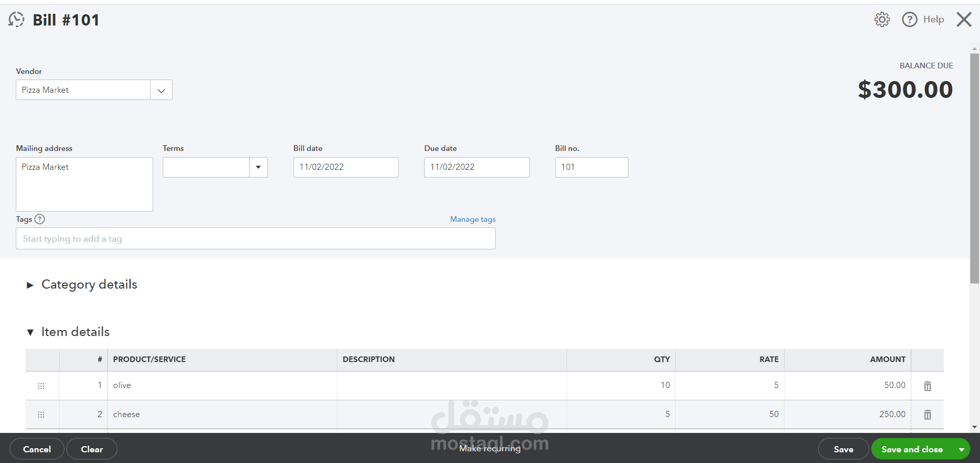Image resolution: width=980 pixels, height=463 pixels.
Task: Click the Vendor field showing Pizza Market
Action: 83,90
